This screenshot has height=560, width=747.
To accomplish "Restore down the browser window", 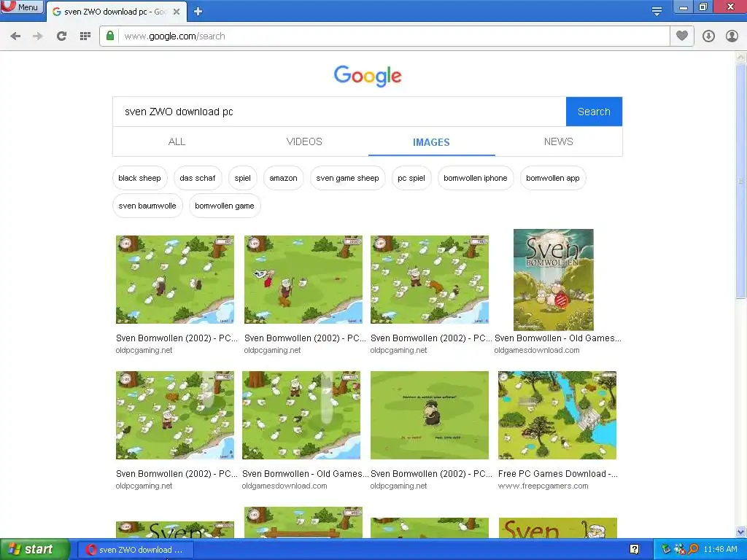I will coord(703,7).
